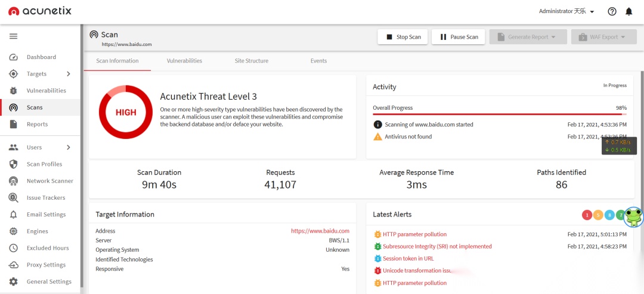Click the Session token alert bug icon
This screenshot has height=294, width=644.
pos(377,259)
